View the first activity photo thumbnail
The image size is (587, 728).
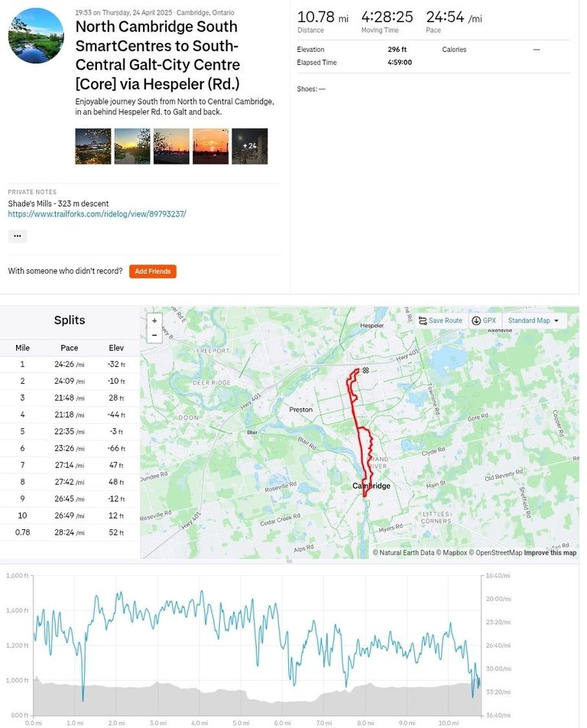(x=93, y=146)
